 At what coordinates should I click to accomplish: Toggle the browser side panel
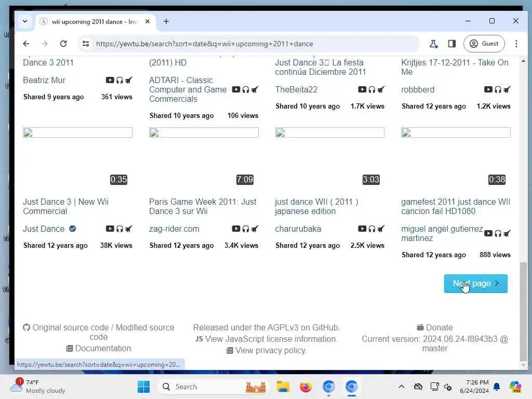(x=451, y=44)
